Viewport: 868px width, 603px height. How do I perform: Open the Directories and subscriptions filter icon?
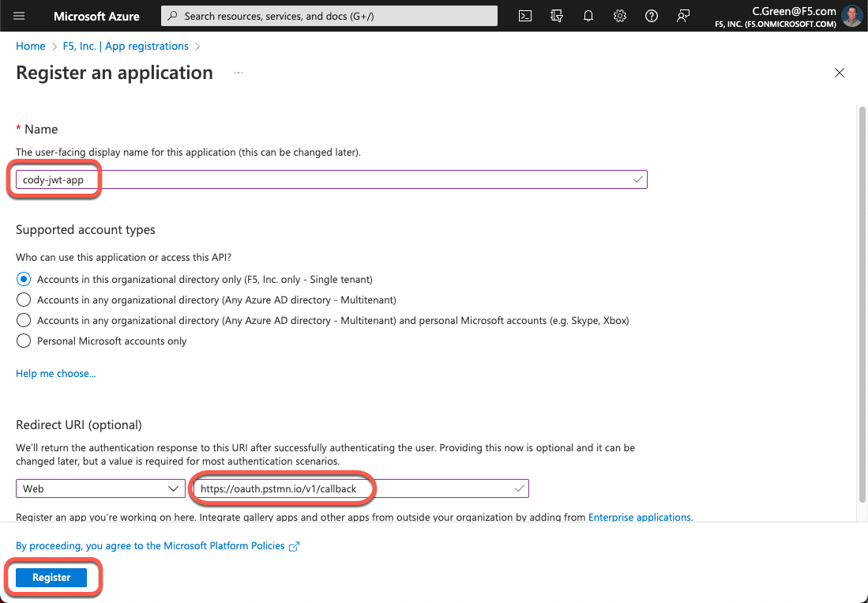[x=556, y=15]
